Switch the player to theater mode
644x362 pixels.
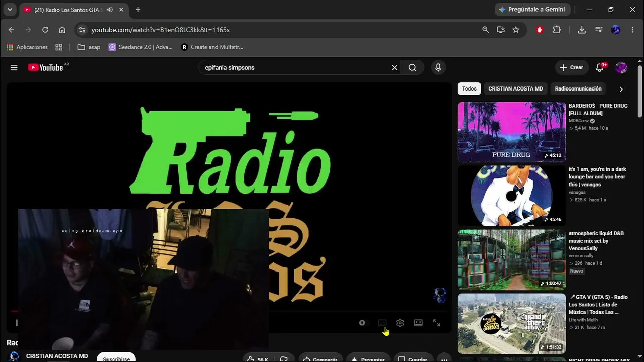pyautogui.click(x=418, y=323)
